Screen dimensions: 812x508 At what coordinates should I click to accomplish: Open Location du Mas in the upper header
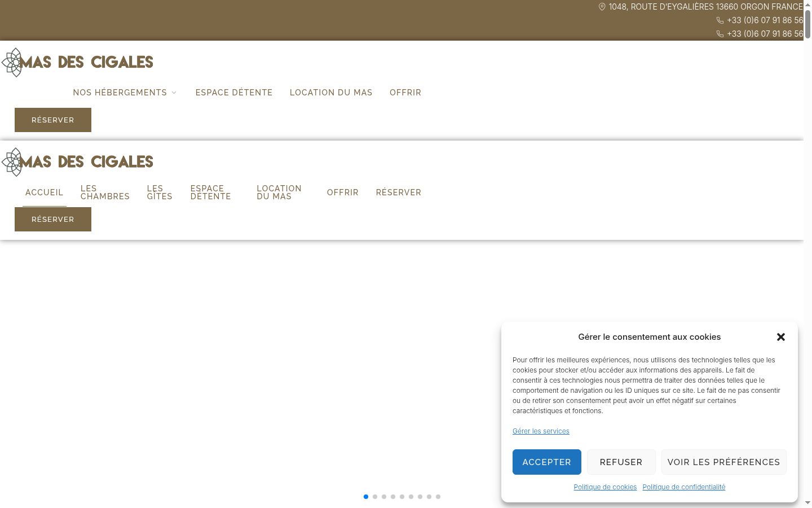click(x=331, y=93)
